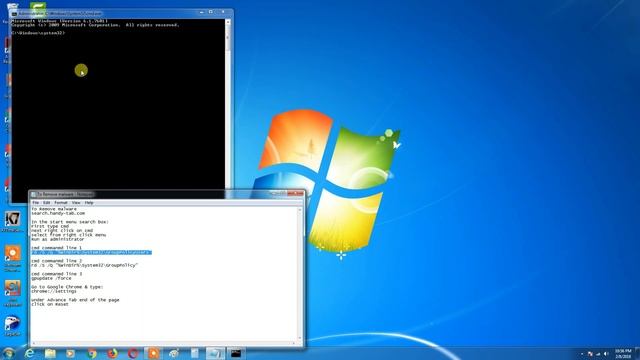Close the Notepad window

(296, 193)
